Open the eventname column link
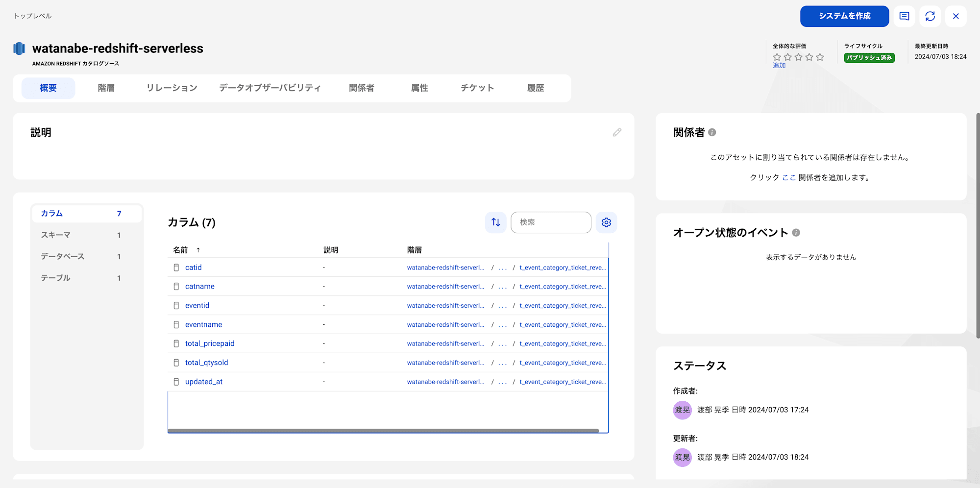 [x=204, y=325]
